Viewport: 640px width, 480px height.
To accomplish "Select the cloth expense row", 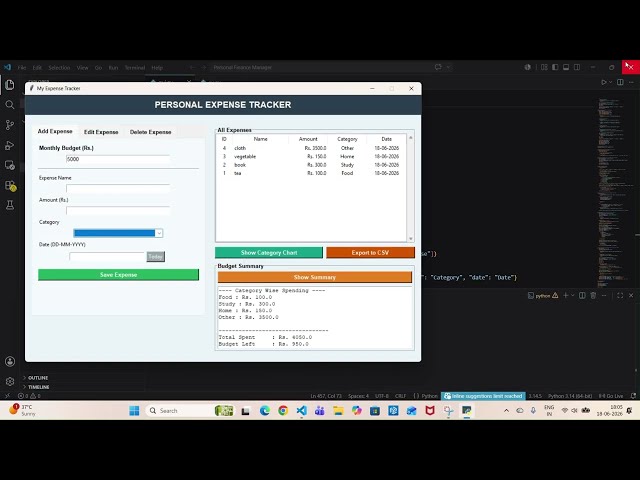I will (x=311, y=148).
